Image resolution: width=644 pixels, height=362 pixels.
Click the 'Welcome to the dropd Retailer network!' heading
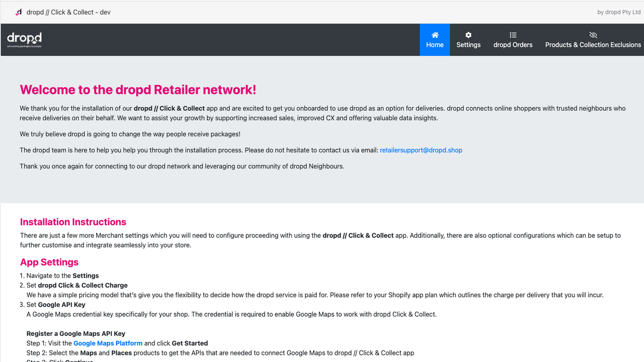point(138,89)
